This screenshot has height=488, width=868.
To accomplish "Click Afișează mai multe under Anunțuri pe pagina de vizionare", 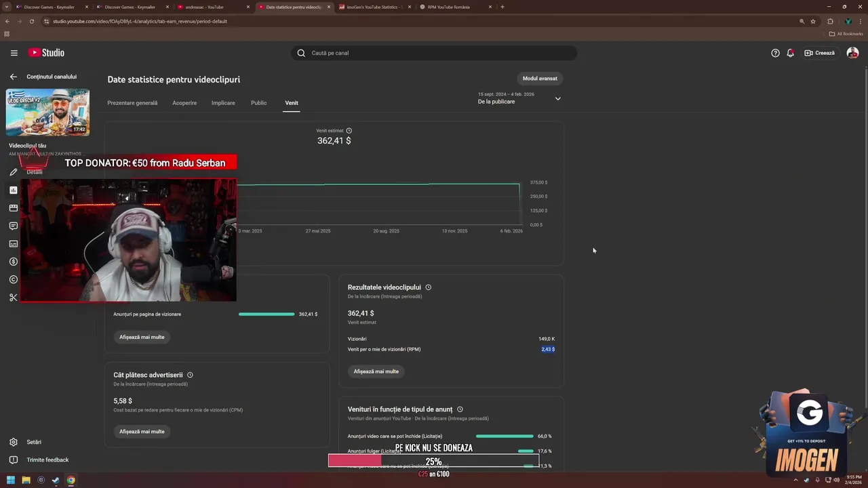I will click(142, 337).
